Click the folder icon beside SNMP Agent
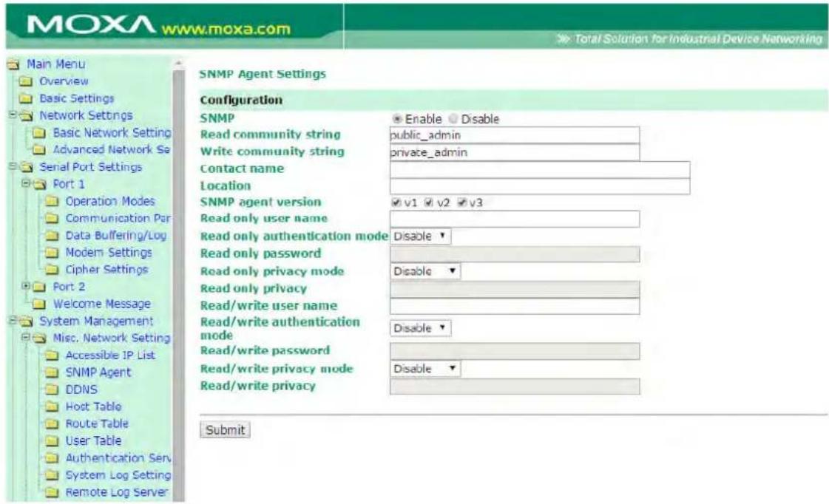 pyautogui.click(x=52, y=372)
